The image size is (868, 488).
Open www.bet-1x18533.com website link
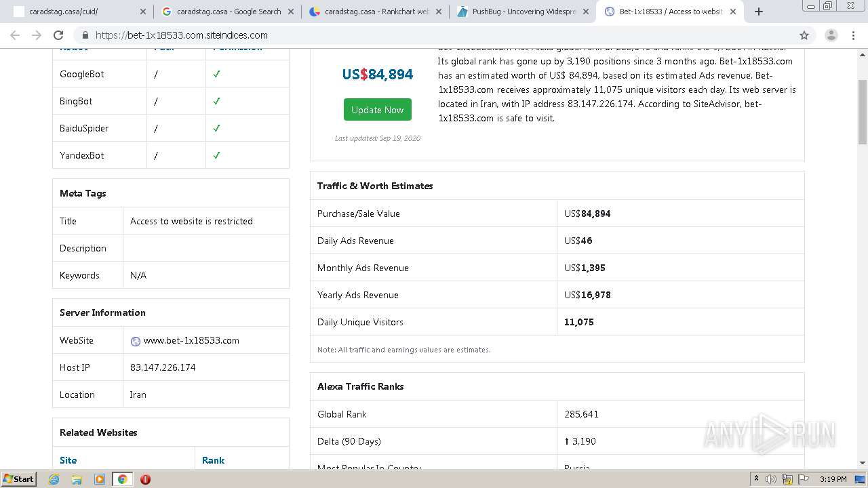191,340
